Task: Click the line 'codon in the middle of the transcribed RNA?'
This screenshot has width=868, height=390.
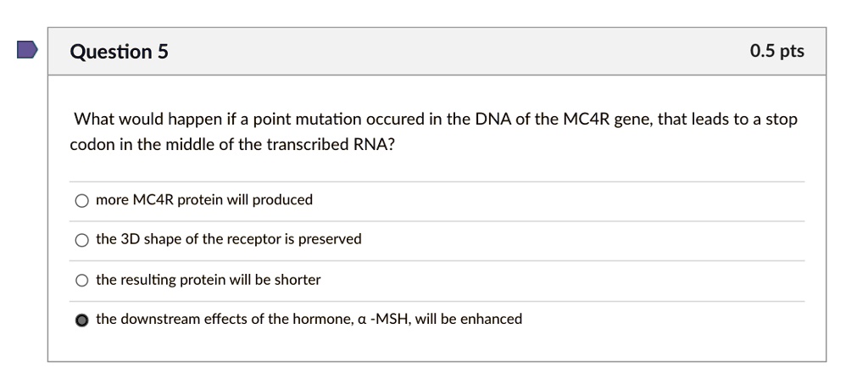Action: coord(232,145)
